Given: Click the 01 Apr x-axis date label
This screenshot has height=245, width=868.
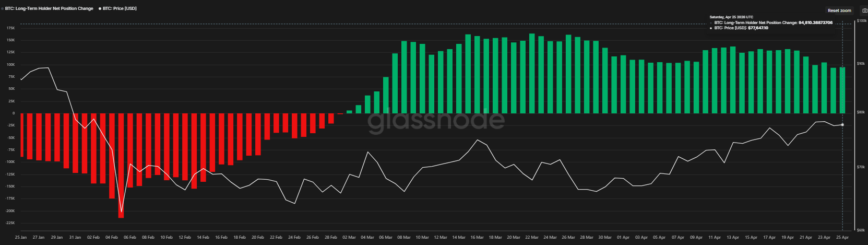Looking at the screenshot, I should (x=623, y=237).
